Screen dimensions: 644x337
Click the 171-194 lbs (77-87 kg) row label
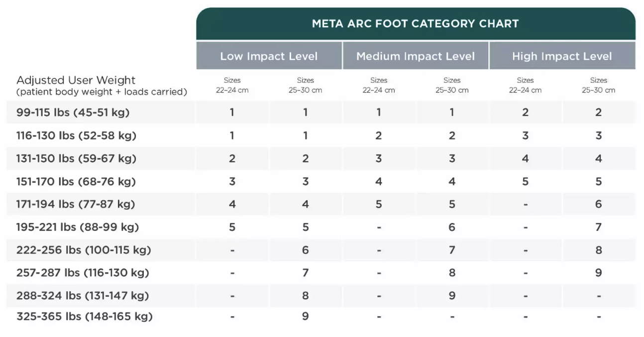click(x=76, y=204)
